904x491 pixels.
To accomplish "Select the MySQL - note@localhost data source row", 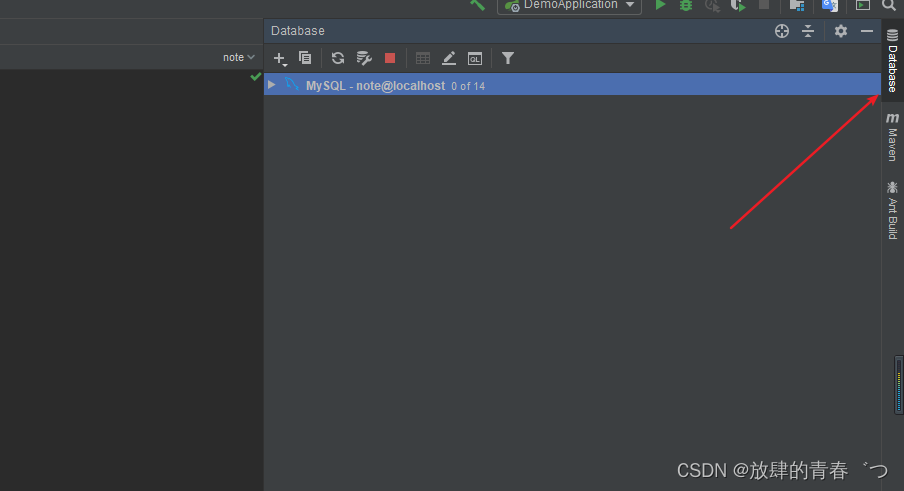I will pyautogui.click(x=572, y=85).
